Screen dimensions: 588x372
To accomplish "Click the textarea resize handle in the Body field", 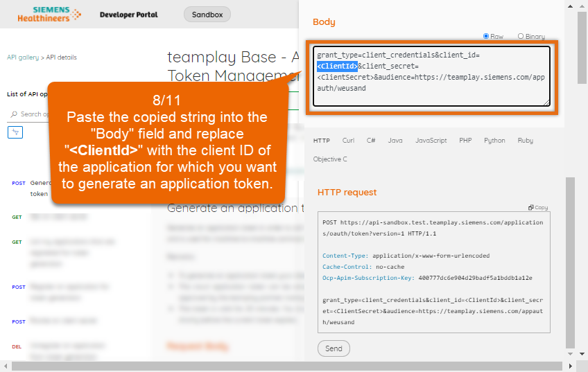I will click(546, 103).
